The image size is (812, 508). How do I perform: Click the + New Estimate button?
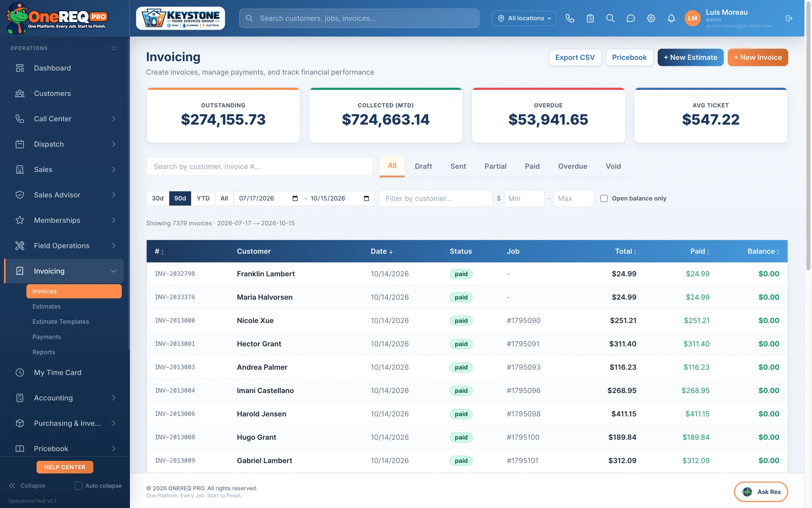[690, 57]
